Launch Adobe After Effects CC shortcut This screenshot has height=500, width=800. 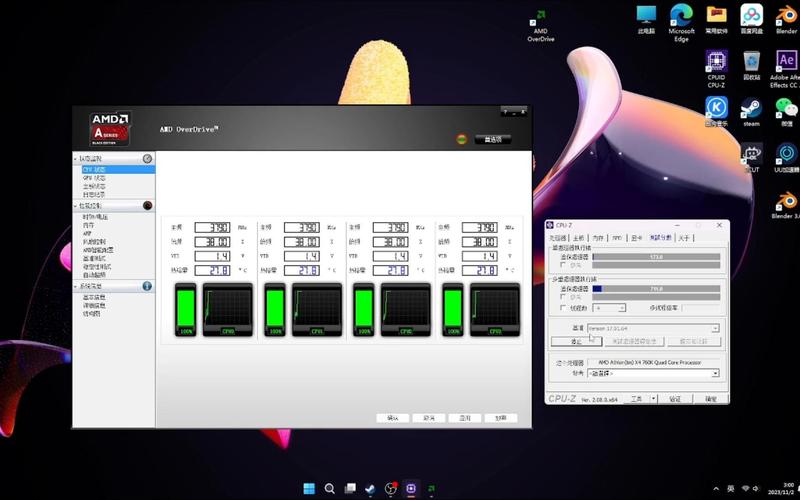pyautogui.click(x=786, y=69)
